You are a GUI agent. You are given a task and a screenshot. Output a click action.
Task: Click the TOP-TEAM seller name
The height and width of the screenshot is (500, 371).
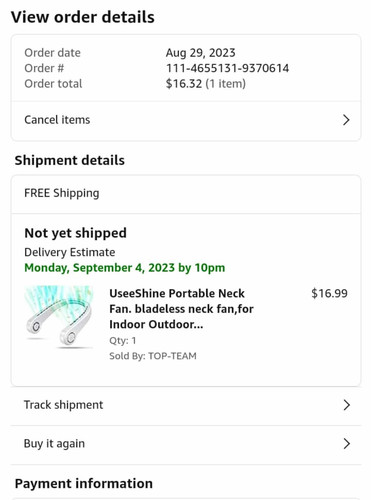click(x=172, y=356)
